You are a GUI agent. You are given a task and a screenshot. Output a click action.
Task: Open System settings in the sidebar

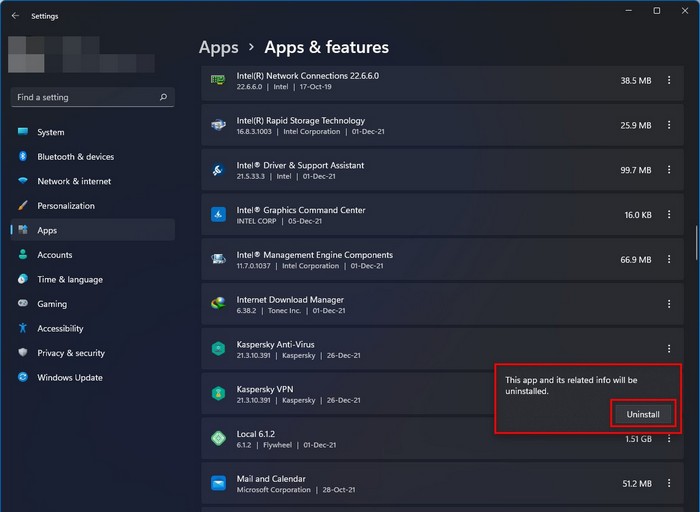50,132
